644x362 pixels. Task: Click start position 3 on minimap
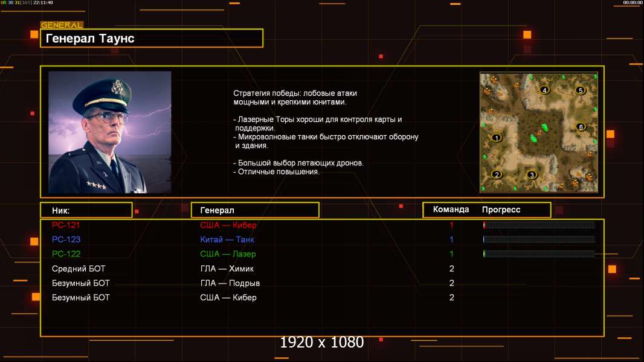[532, 174]
